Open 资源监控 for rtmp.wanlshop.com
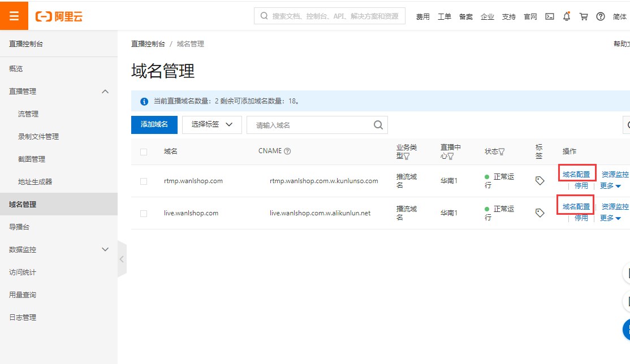630x364 pixels. point(615,174)
